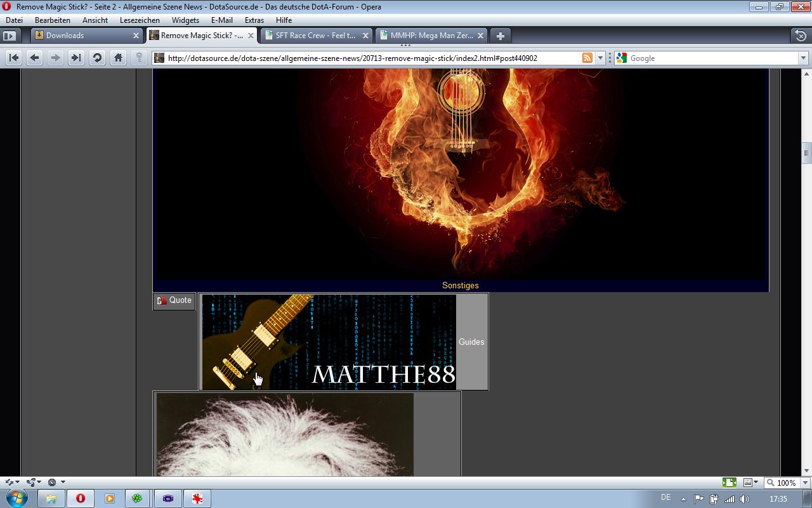
Task: Toggle the Opera side panel
Action: pyautogui.click(x=10, y=36)
